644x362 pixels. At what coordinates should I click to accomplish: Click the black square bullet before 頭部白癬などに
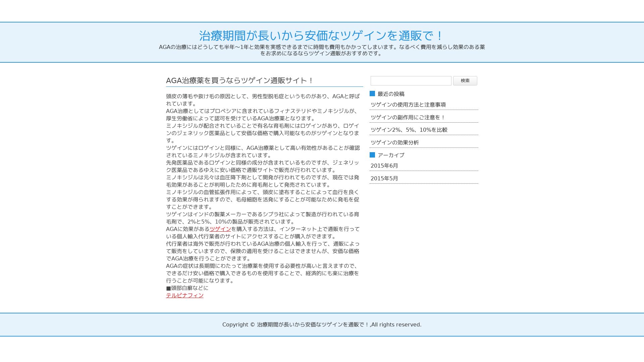tap(168, 288)
